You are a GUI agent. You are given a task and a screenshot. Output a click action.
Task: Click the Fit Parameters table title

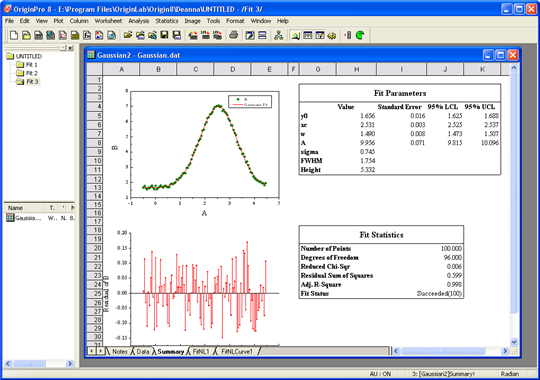point(400,93)
